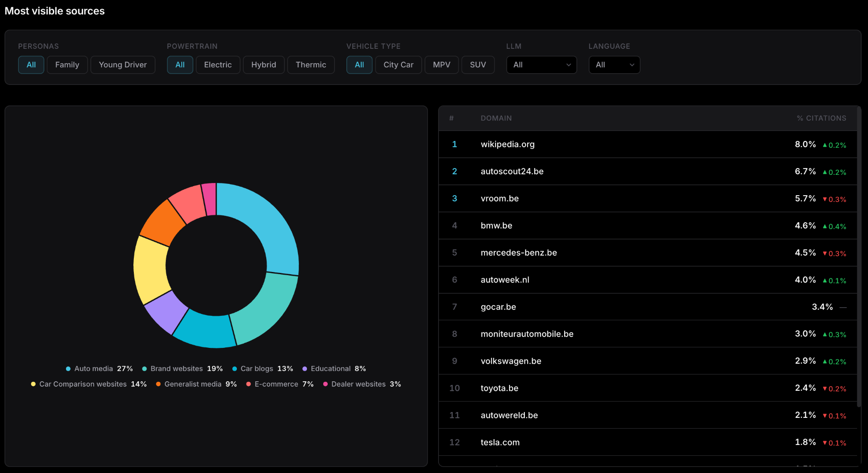Select the All personas filter
This screenshot has height=473, width=868.
click(31, 65)
